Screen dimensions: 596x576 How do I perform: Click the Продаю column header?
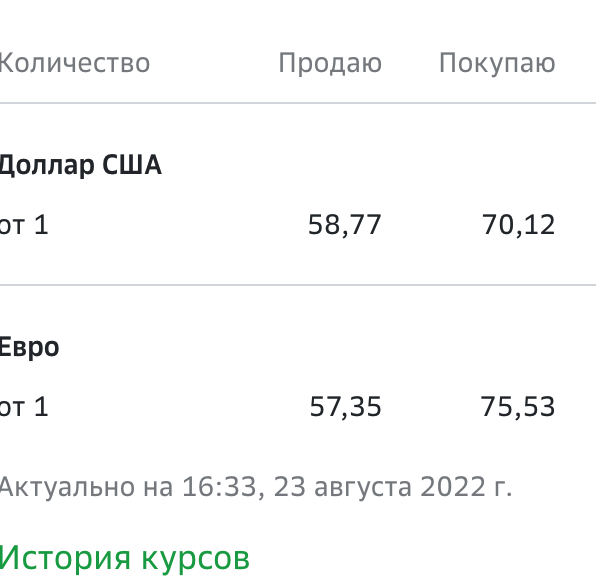[x=330, y=63]
